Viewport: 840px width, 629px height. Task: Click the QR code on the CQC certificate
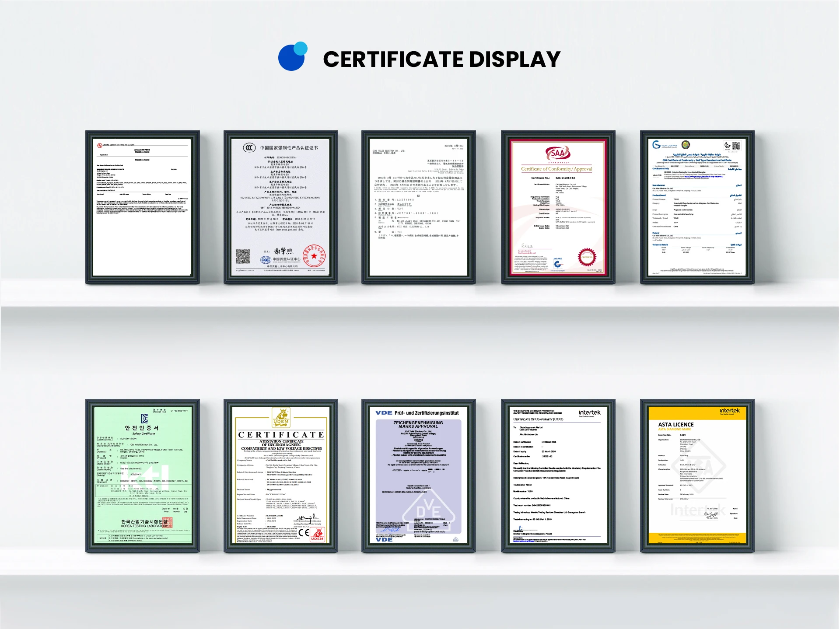(x=243, y=257)
